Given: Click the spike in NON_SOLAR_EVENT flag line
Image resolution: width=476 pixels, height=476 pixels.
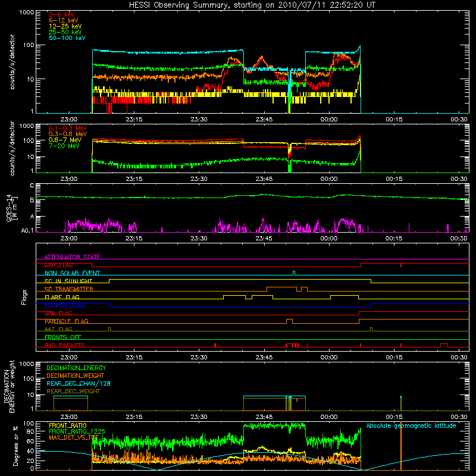Looking at the screenshot, I should coord(293,273).
